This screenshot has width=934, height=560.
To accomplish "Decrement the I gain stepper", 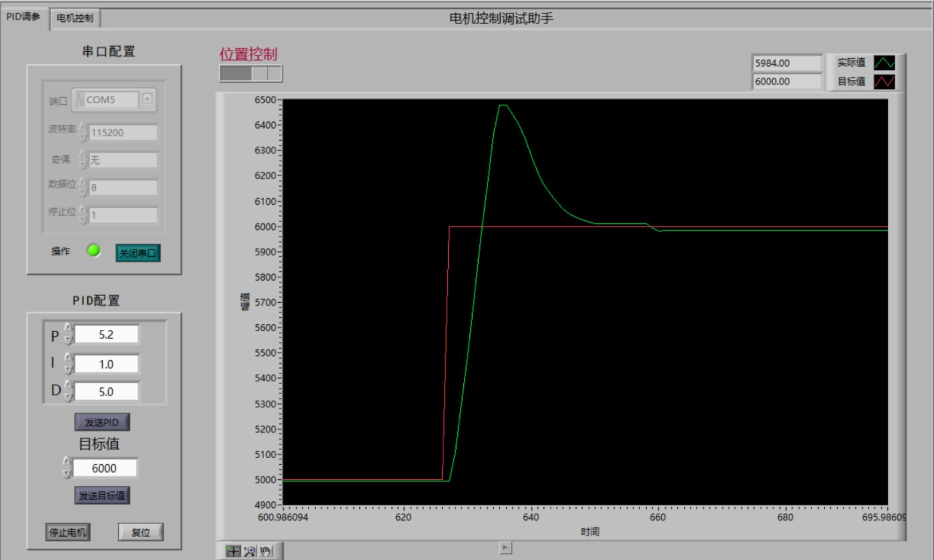I will coord(67,369).
